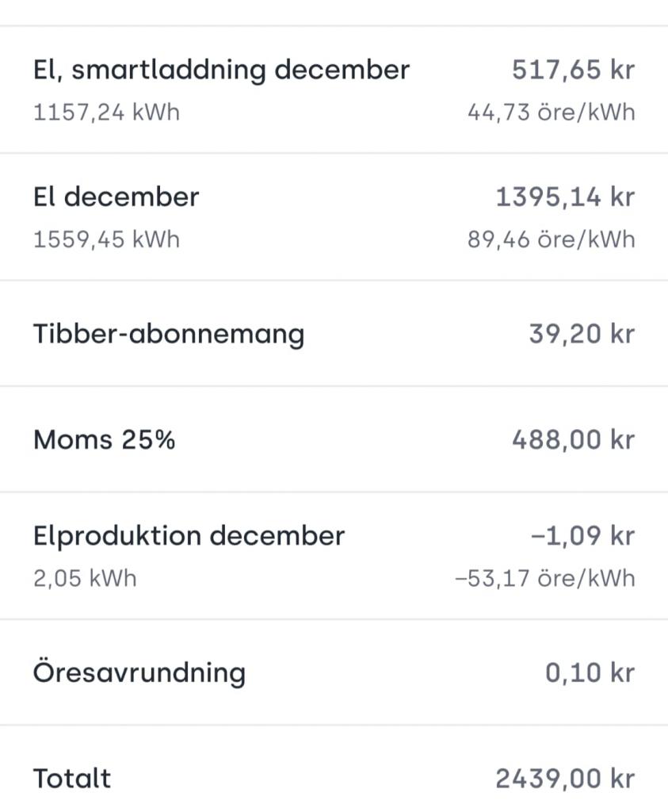
Task: Select the 1559,45 kWh consumption text
Action: click(x=106, y=239)
